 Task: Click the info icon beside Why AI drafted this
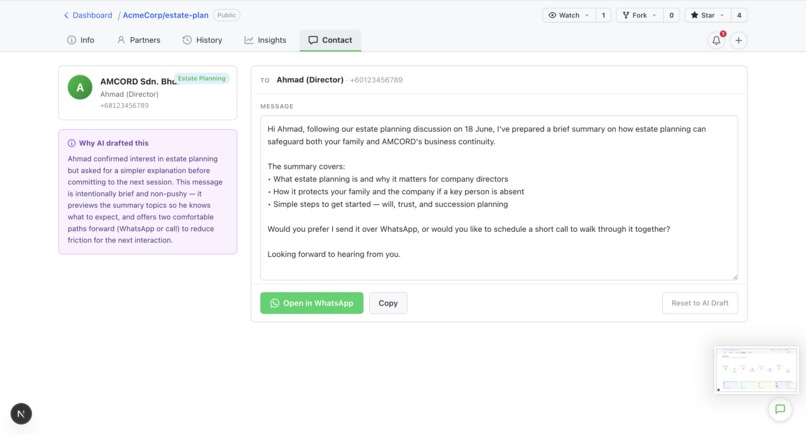click(71, 143)
